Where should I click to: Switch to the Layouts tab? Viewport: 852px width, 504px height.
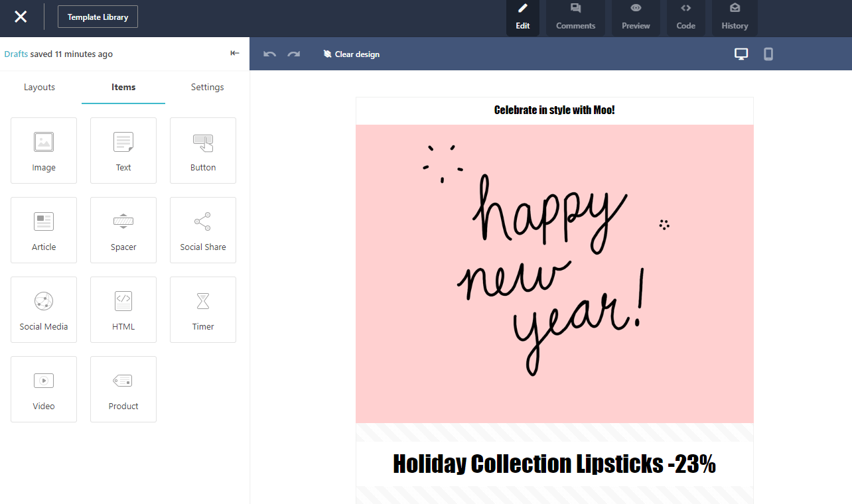click(x=39, y=87)
